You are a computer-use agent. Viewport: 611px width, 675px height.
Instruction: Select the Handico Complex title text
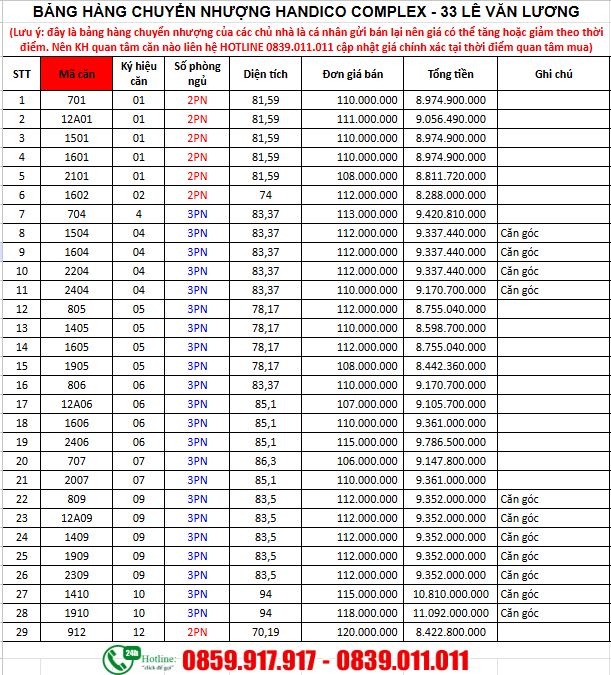(x=306, y=12)
